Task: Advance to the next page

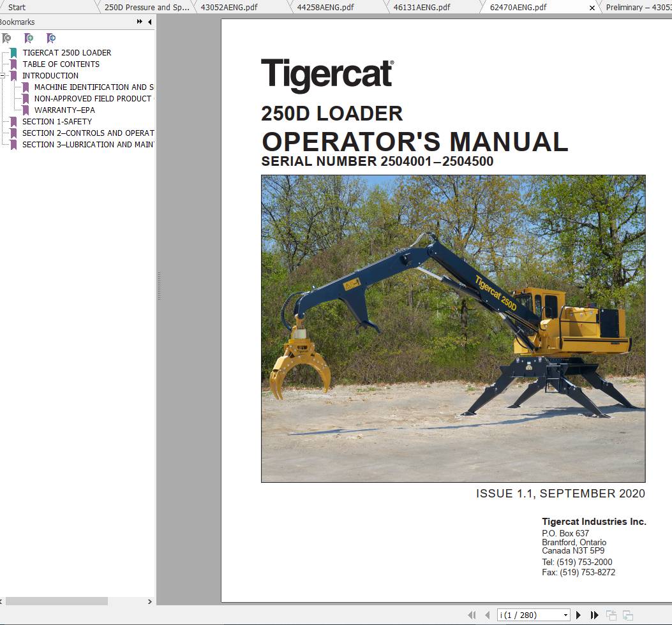Action: pyautogui.click(x=578, y=615)
